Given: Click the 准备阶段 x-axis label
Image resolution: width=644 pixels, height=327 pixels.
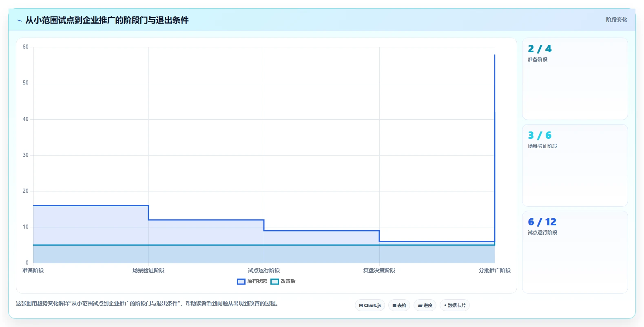Looking at the screenshot, I should click(33, 270).
